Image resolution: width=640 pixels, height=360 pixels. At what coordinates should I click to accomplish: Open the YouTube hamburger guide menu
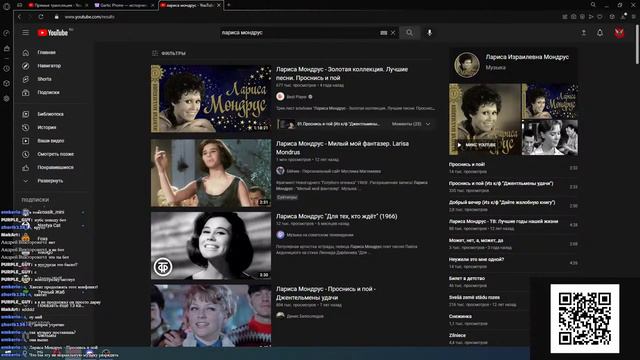(25, 33)
